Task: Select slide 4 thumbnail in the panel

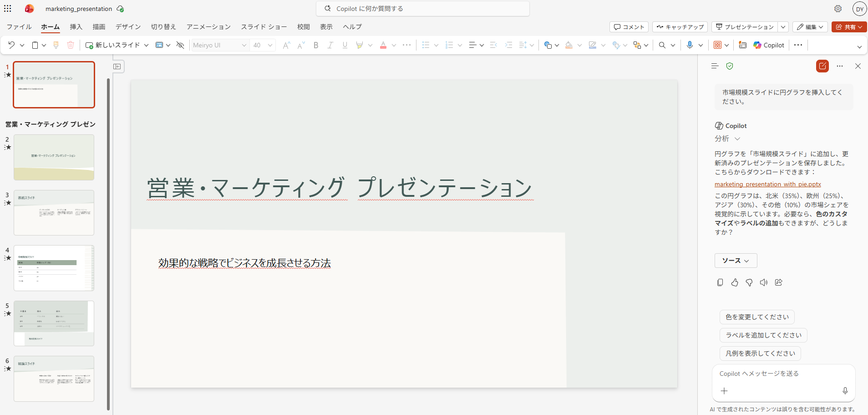Action: tap(54, 268)
